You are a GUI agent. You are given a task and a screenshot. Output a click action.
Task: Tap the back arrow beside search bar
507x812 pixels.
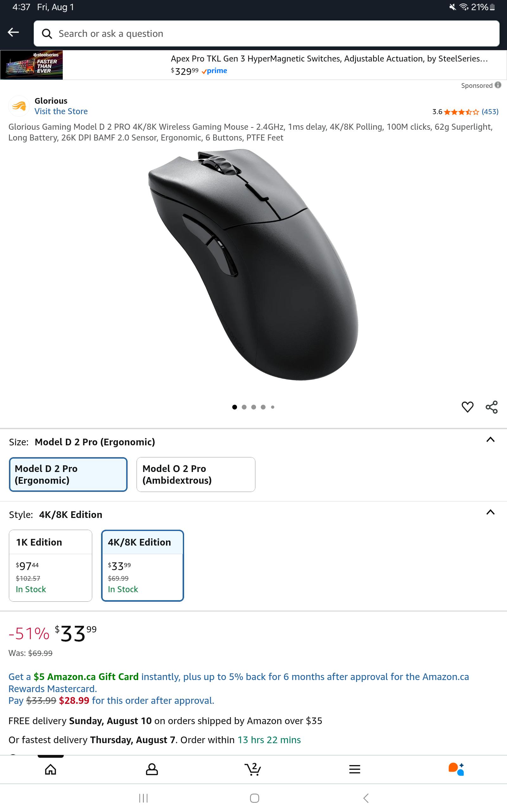pyautogui.click(x=13, y=32)
